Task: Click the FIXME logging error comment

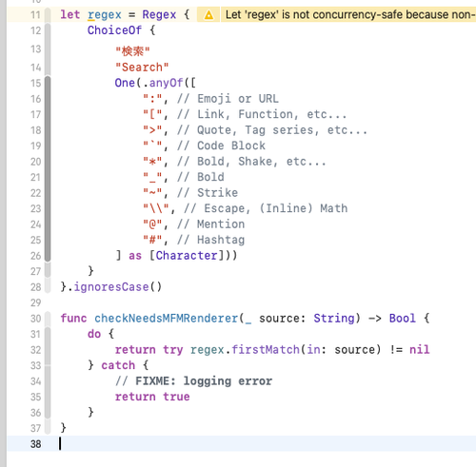Action: (x=193, y=381)
